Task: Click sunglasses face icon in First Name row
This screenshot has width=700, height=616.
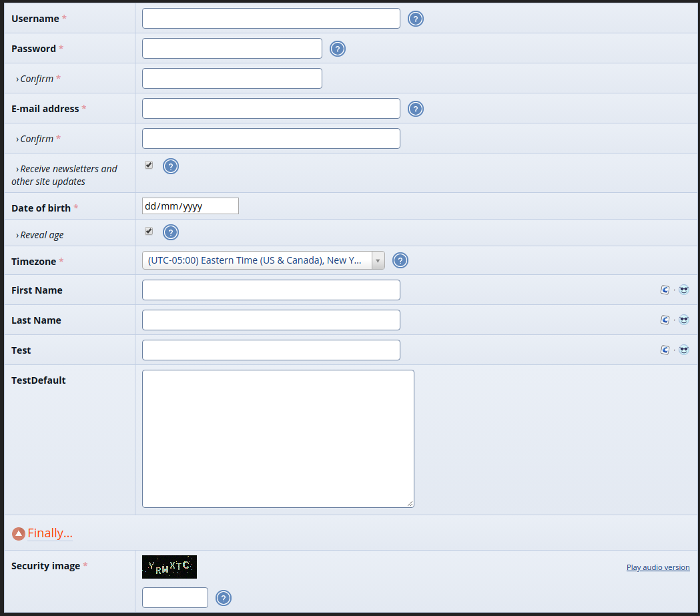Action: (683, 290)
